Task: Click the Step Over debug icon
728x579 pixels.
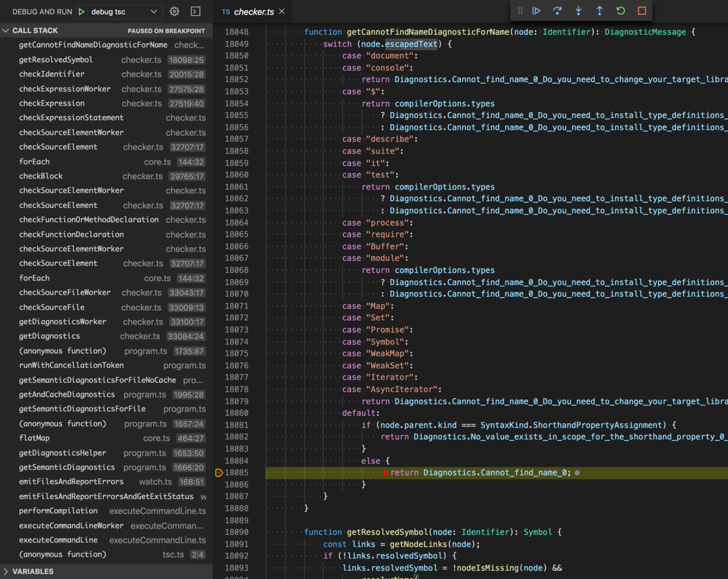Action: (x=557, y=11)
